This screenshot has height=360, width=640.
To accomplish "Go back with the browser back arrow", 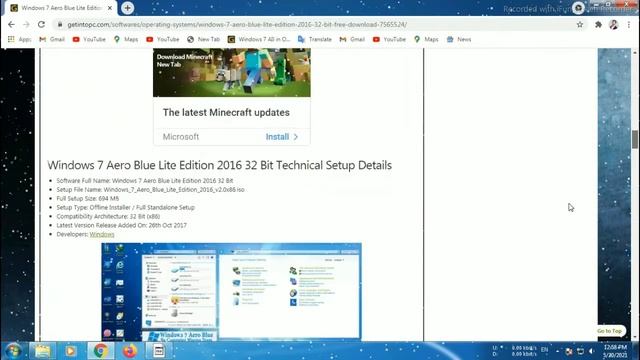I will tap(11, 24).
